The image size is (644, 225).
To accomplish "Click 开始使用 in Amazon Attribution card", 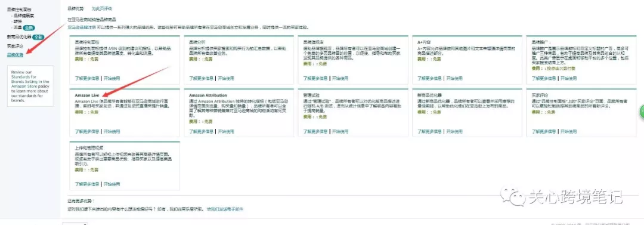I will (x=225, y=132).
